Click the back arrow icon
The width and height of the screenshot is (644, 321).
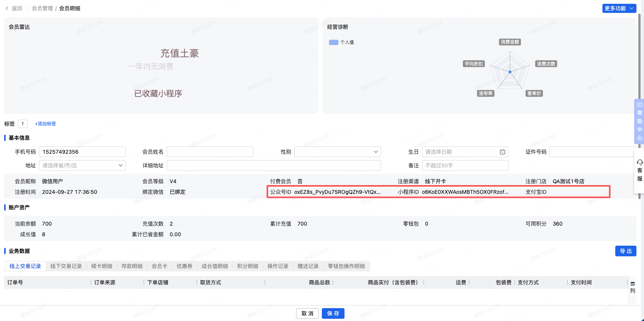pyautogui.click(x=7, y=8)
